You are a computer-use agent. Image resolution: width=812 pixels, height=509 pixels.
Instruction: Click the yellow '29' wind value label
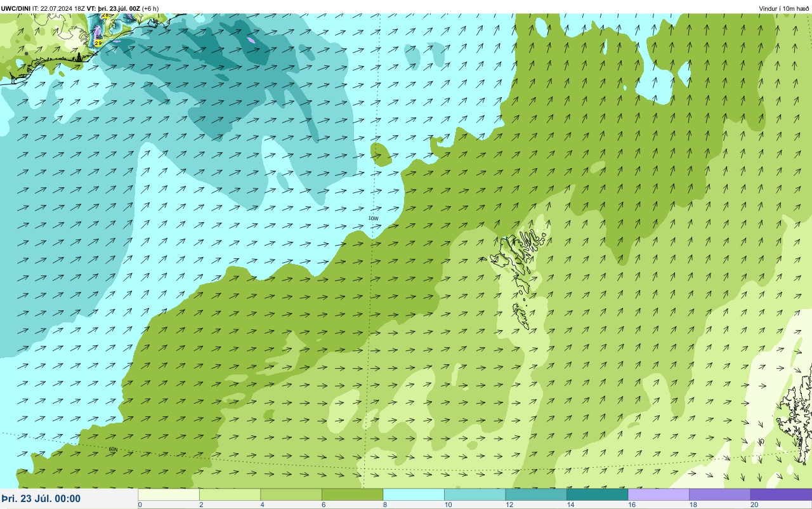[x=98, y=43]
